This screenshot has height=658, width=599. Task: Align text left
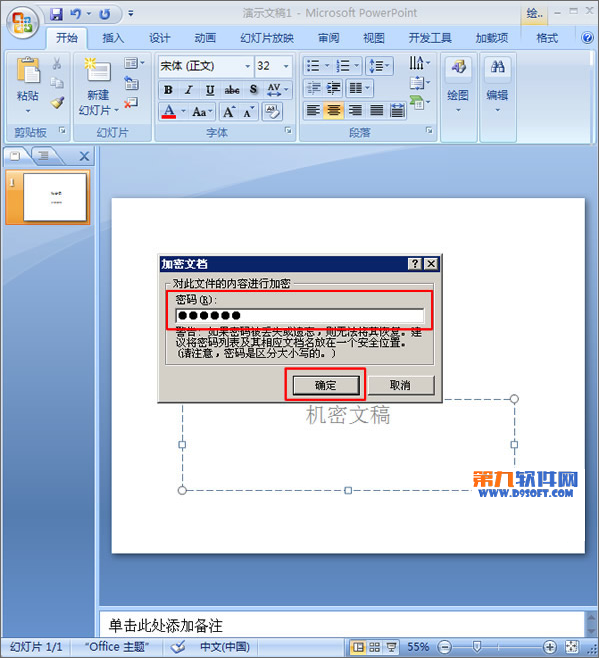(x=313, y=110)
